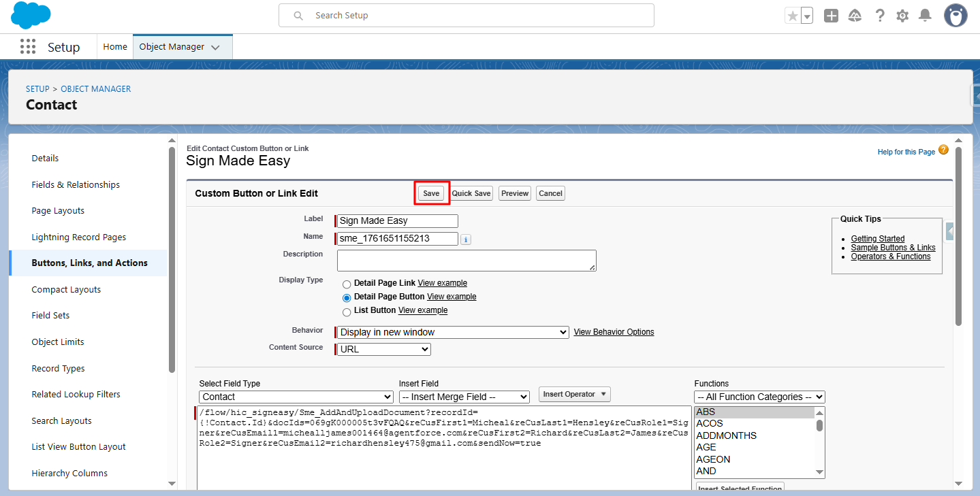
Task: Select the Detail Page Link radio button
Action: [347, 284]
